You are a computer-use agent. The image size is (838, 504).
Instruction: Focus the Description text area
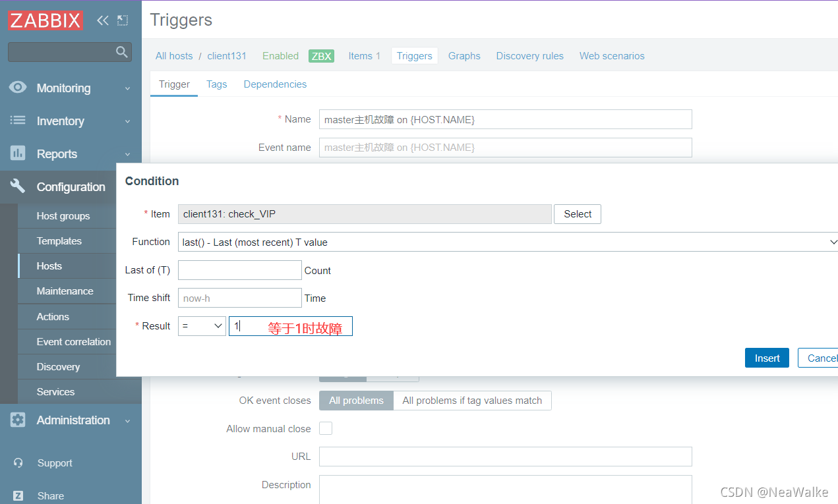(506, 490)
